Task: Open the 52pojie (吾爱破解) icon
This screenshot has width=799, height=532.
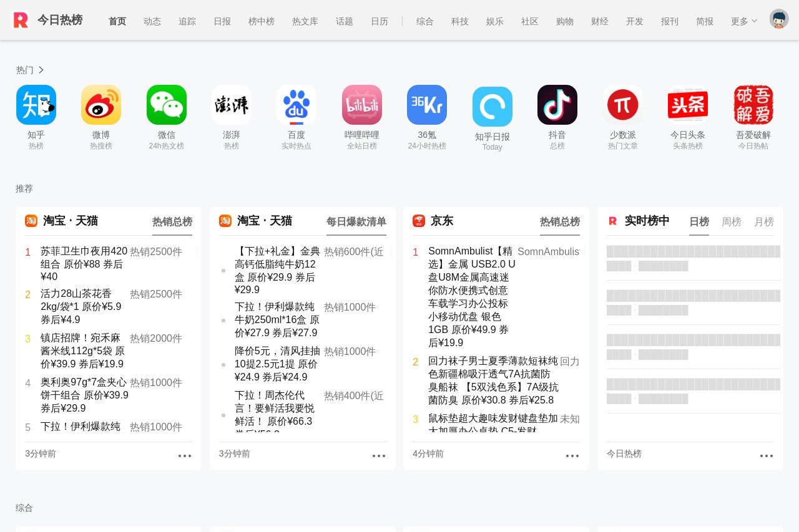Action: tap(753, 105)
